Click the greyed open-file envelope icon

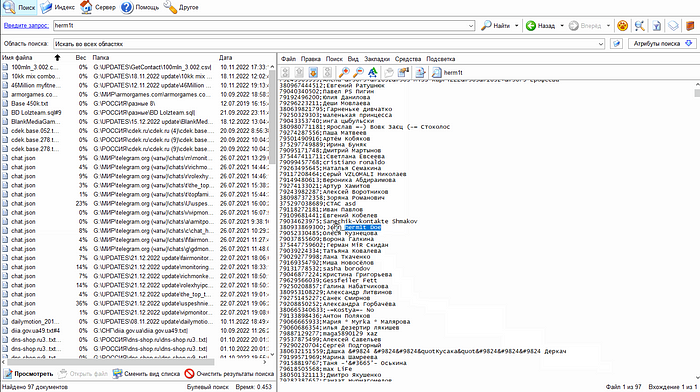tap(389, 72)
